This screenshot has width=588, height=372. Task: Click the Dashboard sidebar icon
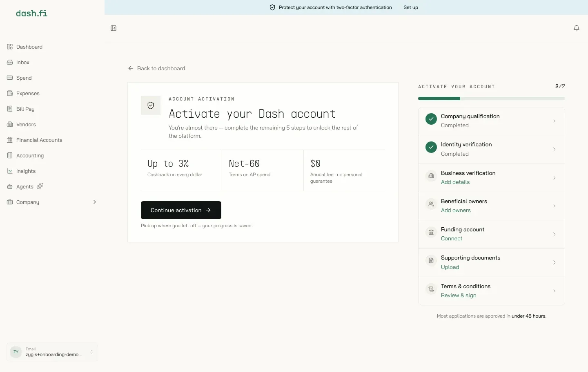pyautogui.click(x=10, y=47)
